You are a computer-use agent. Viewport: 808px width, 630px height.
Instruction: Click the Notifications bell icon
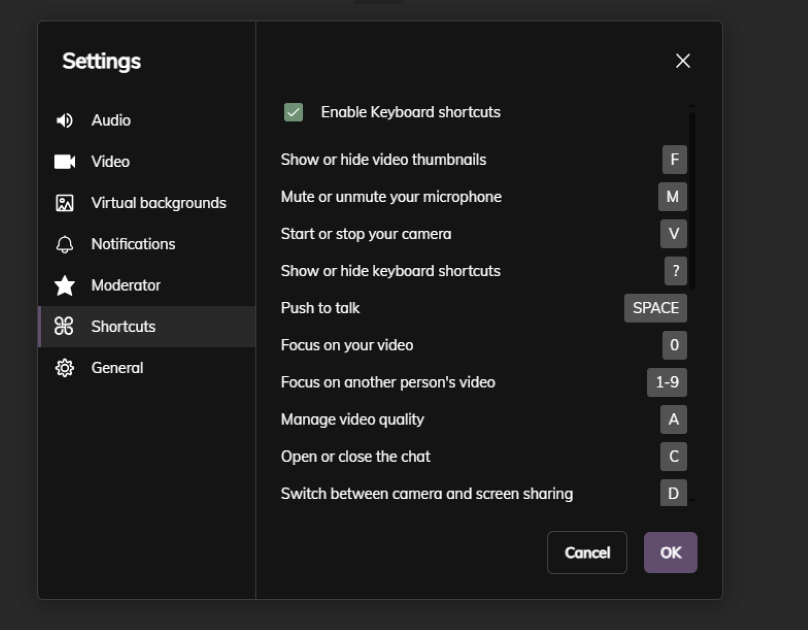(65, 244)
